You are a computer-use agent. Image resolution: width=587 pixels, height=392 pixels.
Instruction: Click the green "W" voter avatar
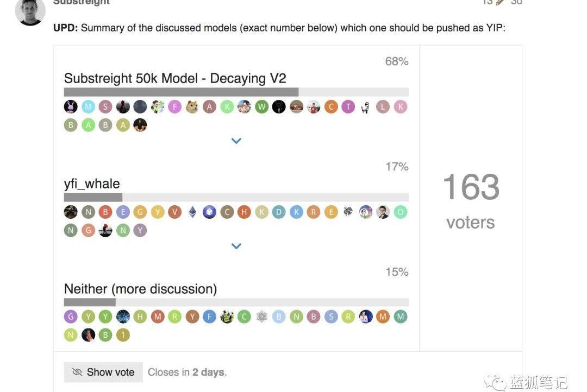click(x=261, y=107)
